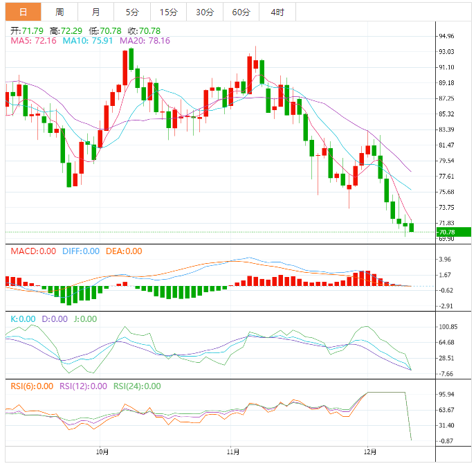Click the DEA:0.00 label
The width and height of the screenshot is (476, 466).
tap(124, 251)
